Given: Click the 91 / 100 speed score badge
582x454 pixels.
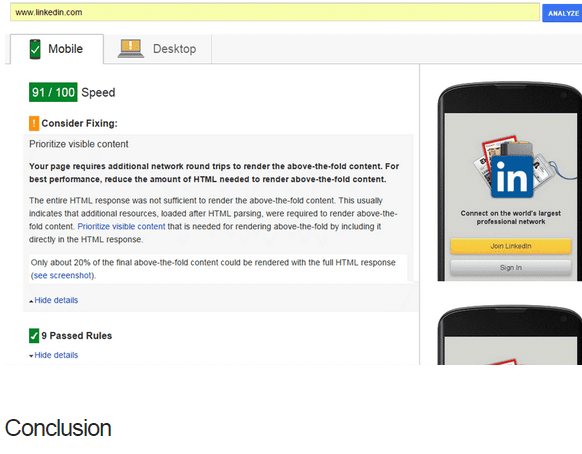Looking at the screenshot, I should (53, 92).
